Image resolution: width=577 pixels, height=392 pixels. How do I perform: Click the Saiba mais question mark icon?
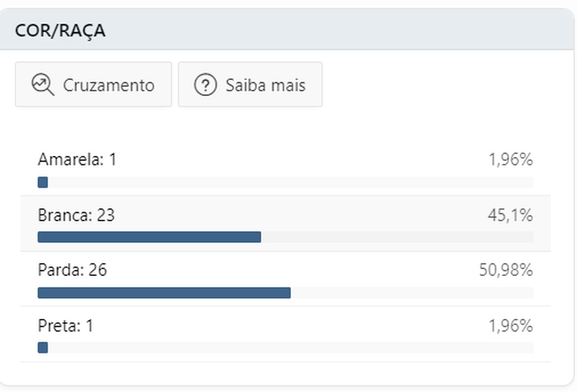205,85
